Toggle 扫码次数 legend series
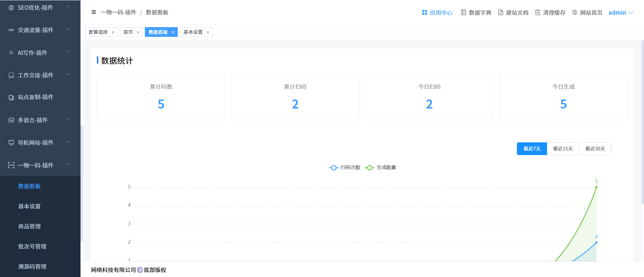 [x=344, y=167]
